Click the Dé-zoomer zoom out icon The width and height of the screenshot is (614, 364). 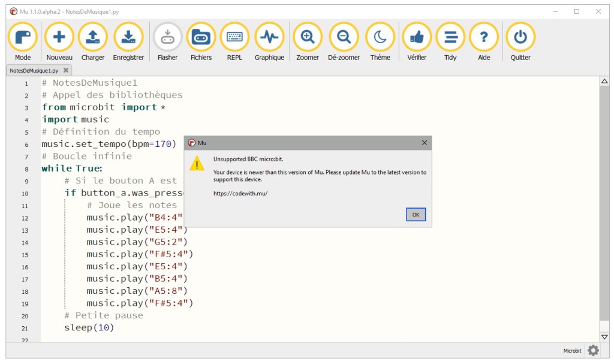[344, 38]
